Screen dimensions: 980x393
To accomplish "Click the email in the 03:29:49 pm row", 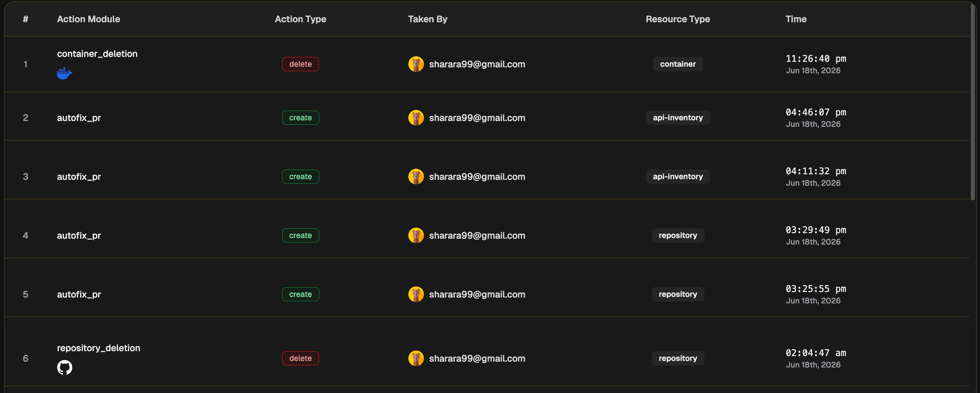I will coord(477,236).
